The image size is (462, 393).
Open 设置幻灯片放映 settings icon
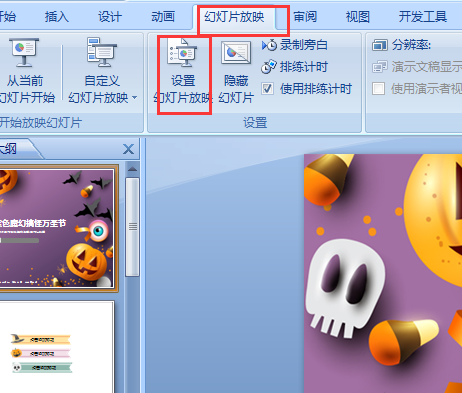[182, 52]
